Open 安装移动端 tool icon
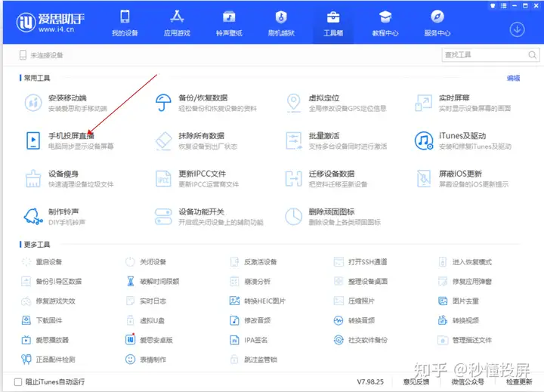544x392 pixels. (x=33, y=103)
